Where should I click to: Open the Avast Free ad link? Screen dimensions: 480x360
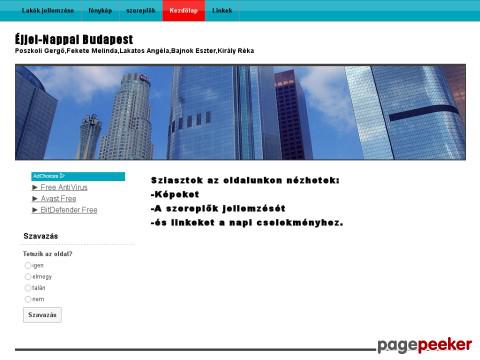click(58, 199)
